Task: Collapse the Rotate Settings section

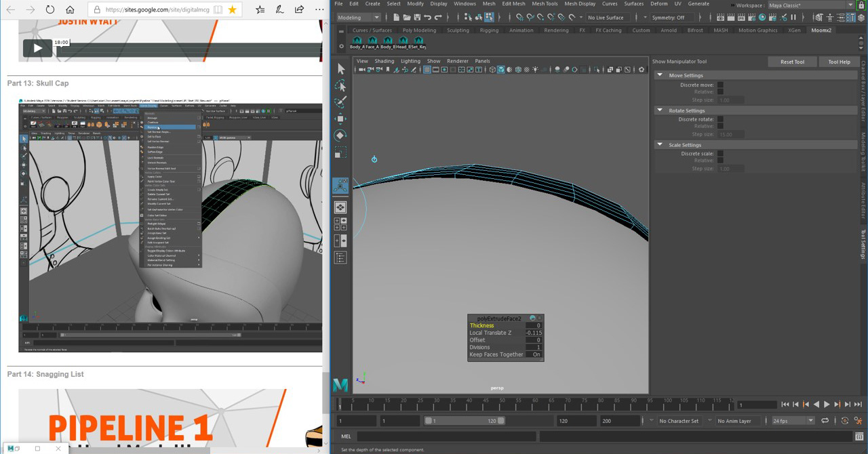Action: 660,110
